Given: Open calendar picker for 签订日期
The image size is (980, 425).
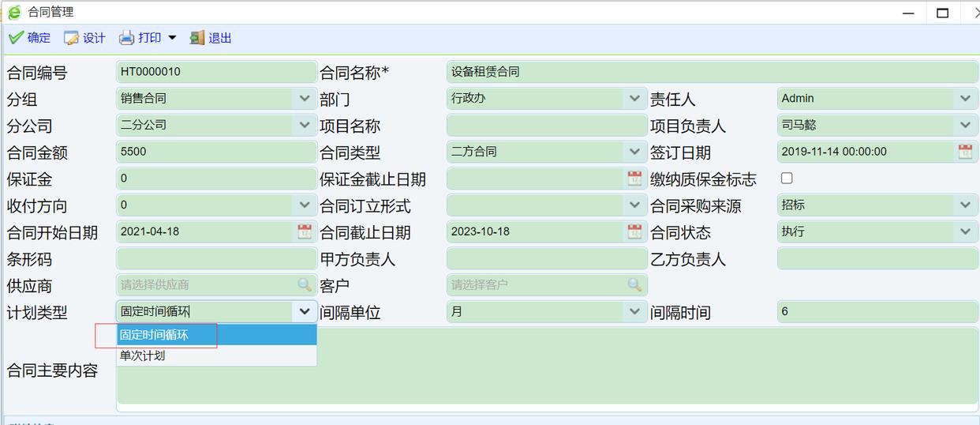Looking at the screenshot, I should coord(965,152).
